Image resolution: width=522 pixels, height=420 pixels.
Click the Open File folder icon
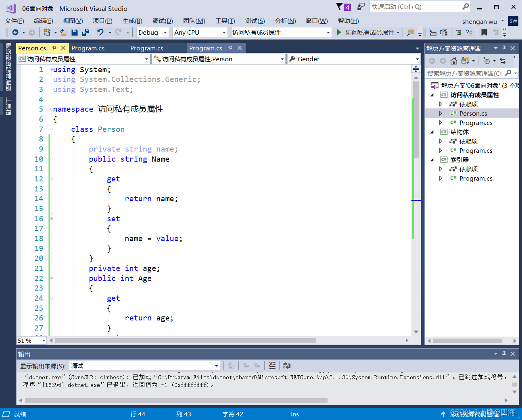click(64, 33)
